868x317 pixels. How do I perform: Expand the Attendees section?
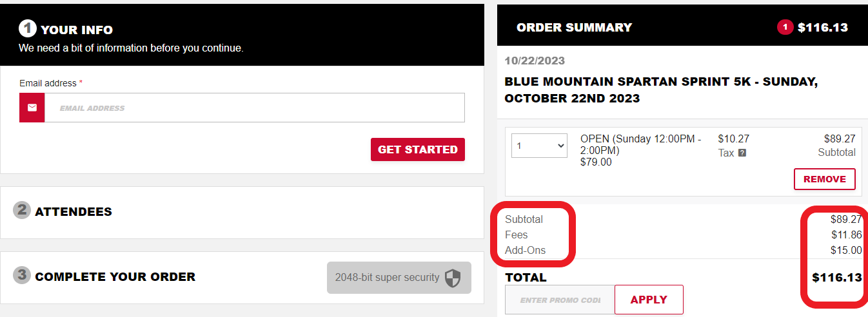242,213
